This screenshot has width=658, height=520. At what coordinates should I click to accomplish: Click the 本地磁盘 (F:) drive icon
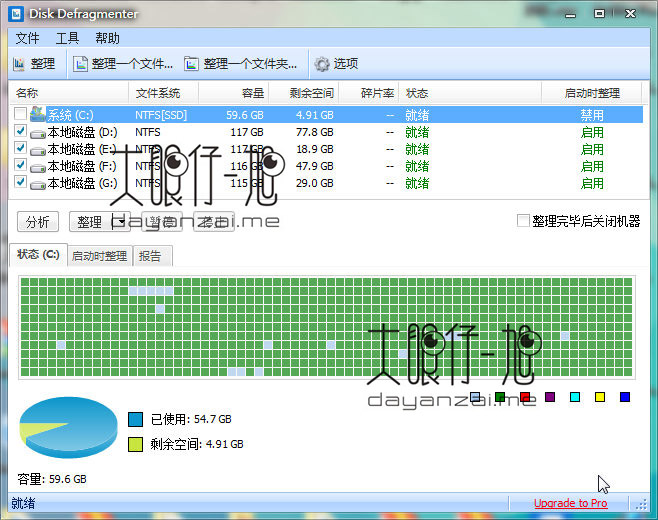pyautogui.click(x=38, y=167)
